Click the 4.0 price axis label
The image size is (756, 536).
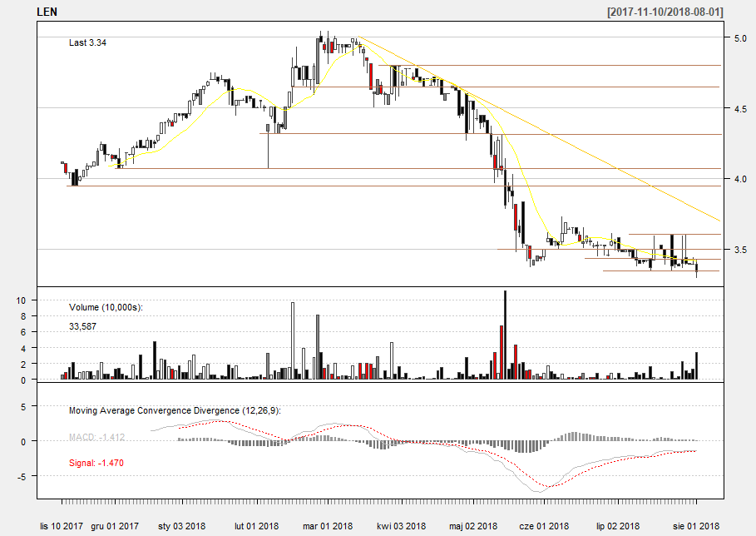740,179
